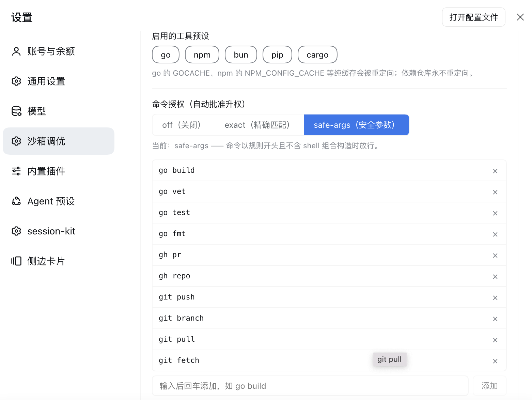Toggle the go tool preset chip
Image resolution: width=532 pixels, height=400 pixels.
166,55
